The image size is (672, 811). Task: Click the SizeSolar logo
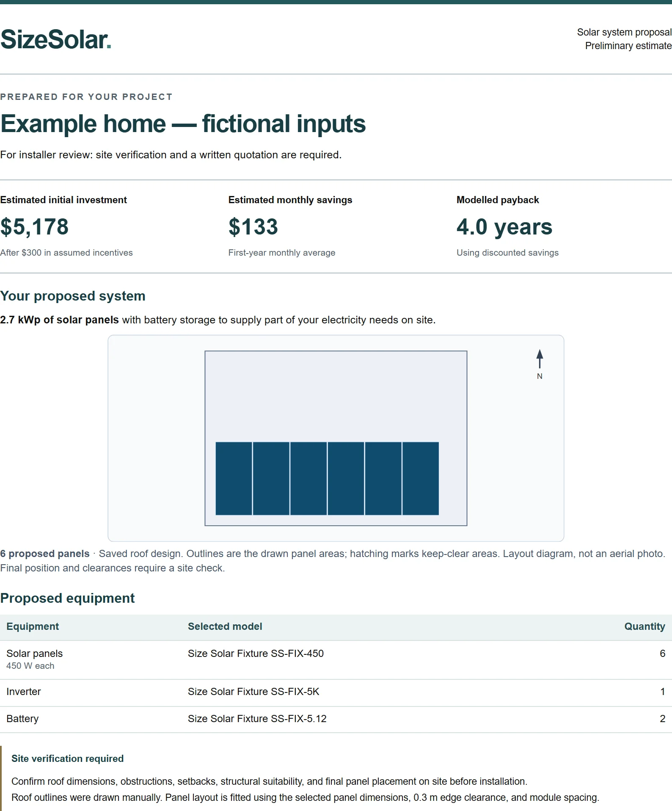coord(56,39)
